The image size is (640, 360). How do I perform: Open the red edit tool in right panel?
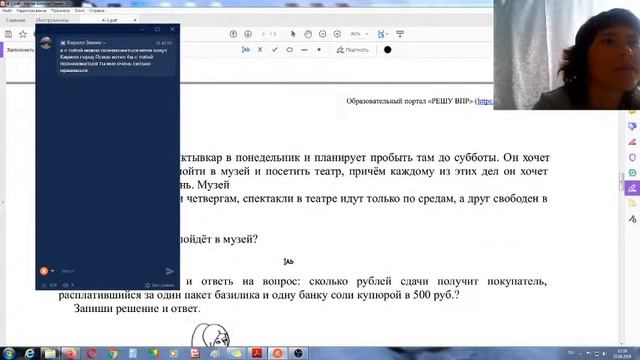(x=632, y=142)
